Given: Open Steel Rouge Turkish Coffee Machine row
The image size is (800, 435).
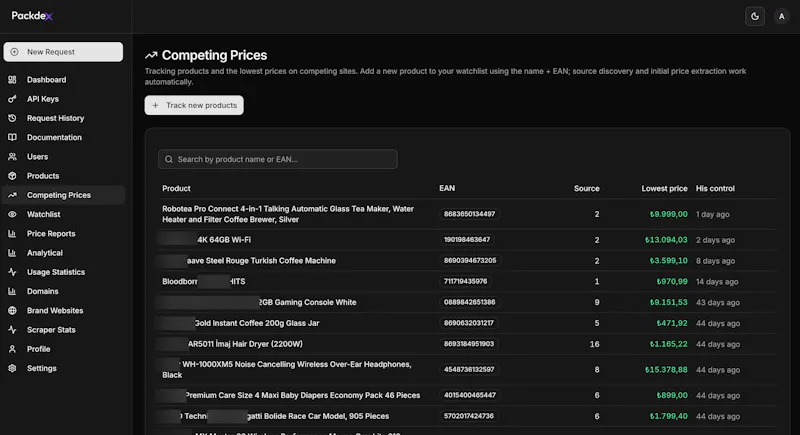Looking at the screenshot, I should [467, 261].
